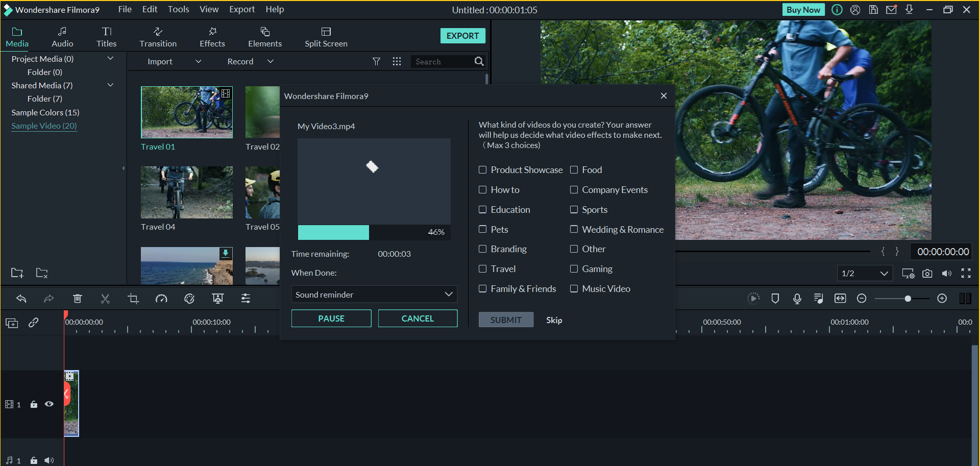980x466 pixels.
Task: Switch to the Transition tab
Action: pyautogui.click(x=158, y=37)
